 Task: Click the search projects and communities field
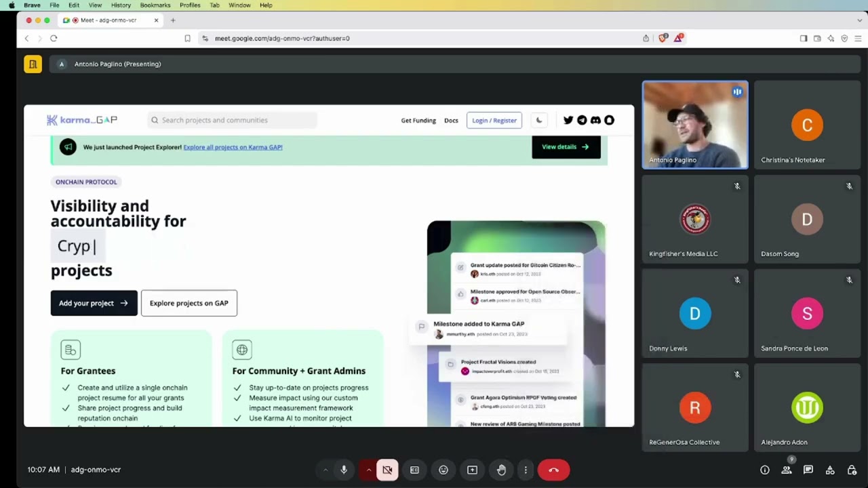coord(232,120)
